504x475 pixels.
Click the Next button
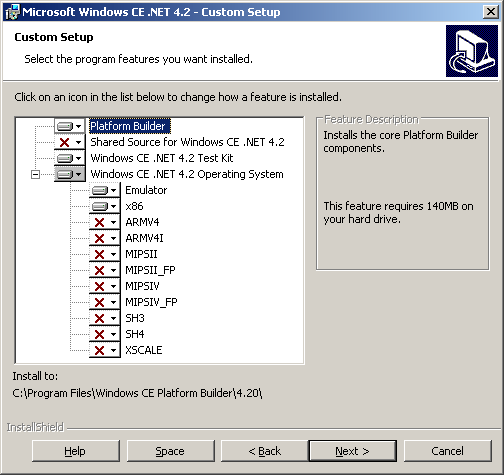(x=353, y=451)
